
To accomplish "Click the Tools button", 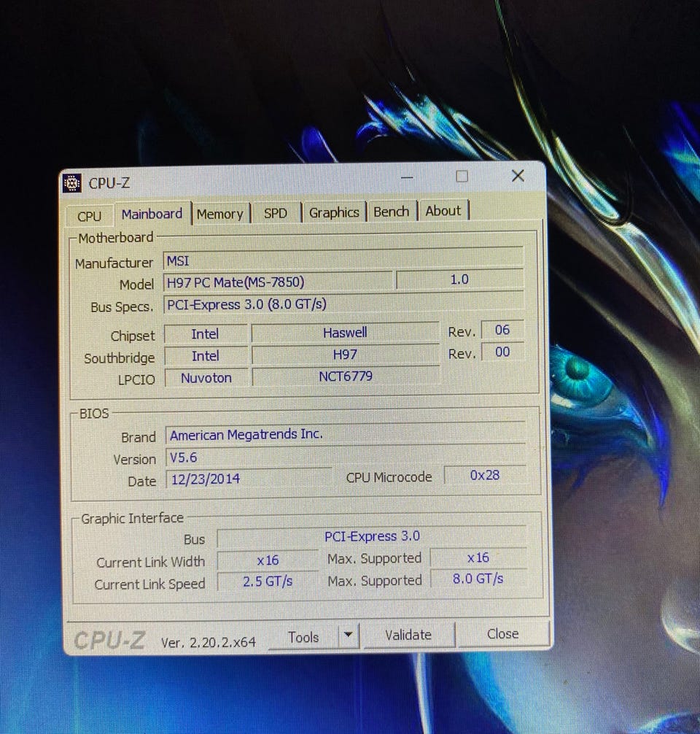I will click(x=303, y=637).
